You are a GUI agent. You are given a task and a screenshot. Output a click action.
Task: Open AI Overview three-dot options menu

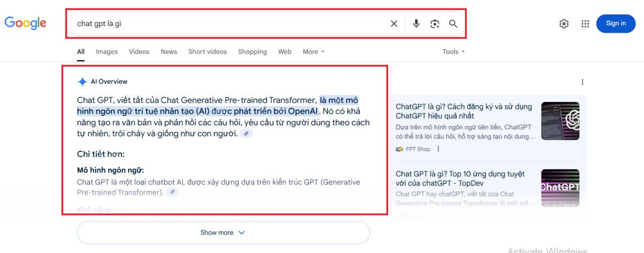click(582, 82)
